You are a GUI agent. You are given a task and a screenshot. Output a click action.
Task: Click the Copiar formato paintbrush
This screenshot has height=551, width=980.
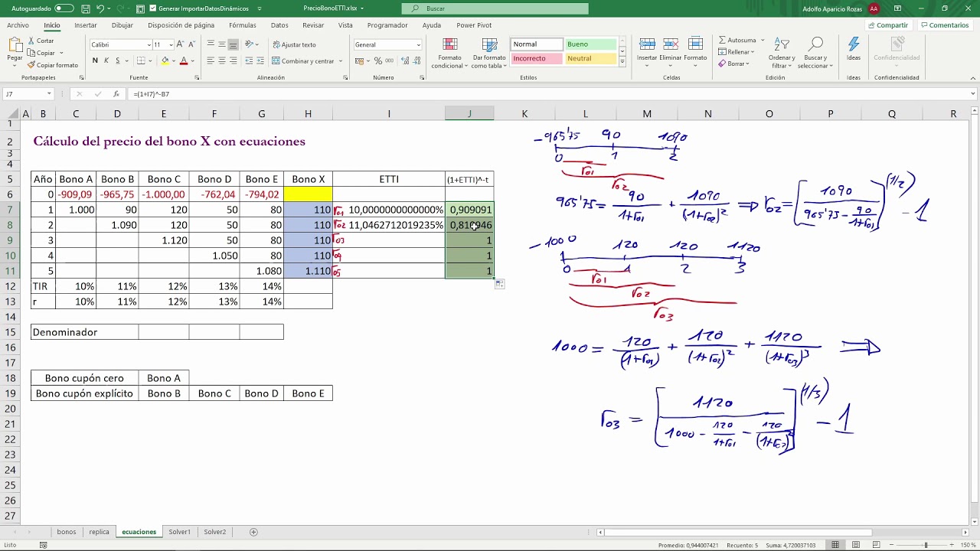coord(53,65)
